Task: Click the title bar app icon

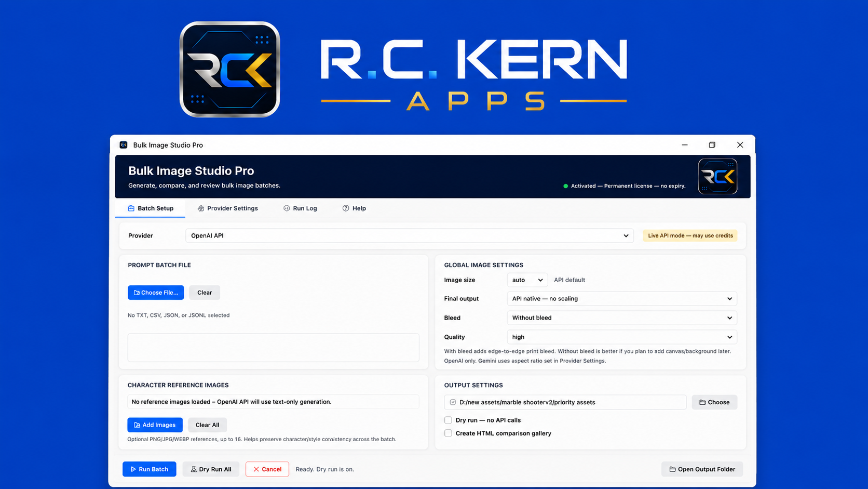Action: (124, 145)
